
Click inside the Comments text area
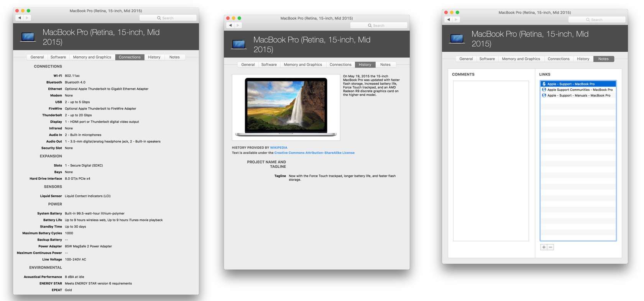[x=491, y=161]
